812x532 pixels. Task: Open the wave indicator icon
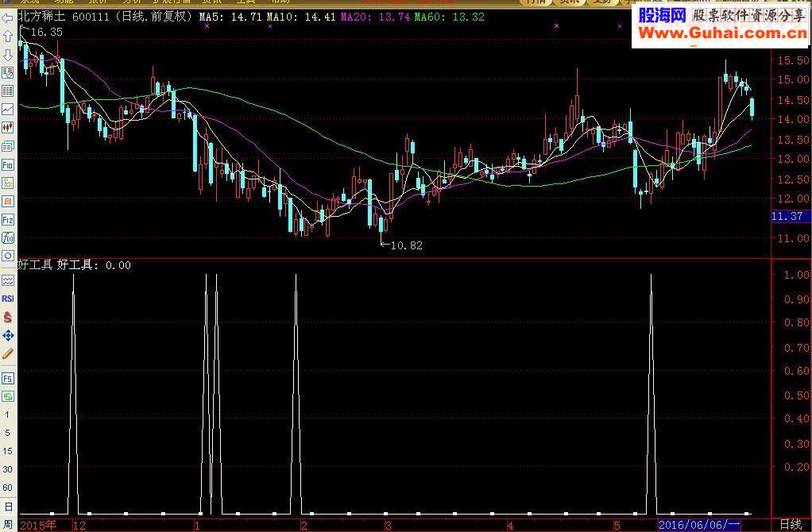[7, 280]
